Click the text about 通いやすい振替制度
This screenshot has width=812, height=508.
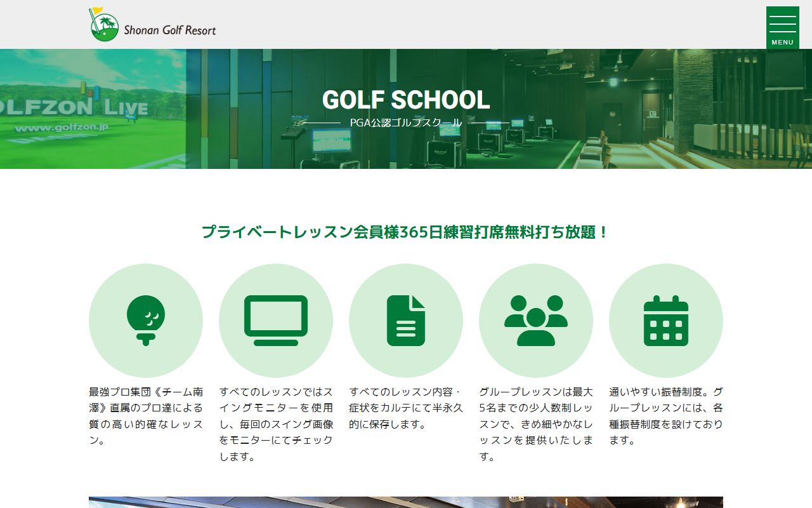click(x=666, y=416)
